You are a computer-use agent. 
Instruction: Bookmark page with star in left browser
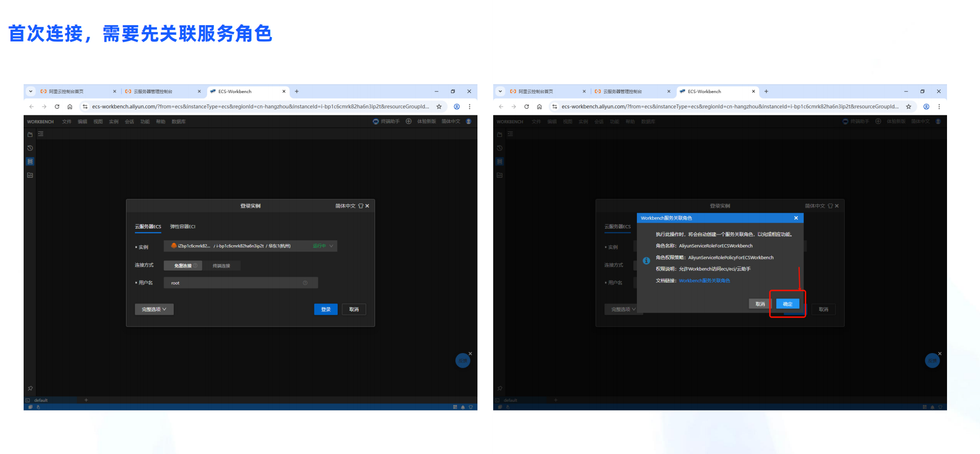[x=439, y=106]
